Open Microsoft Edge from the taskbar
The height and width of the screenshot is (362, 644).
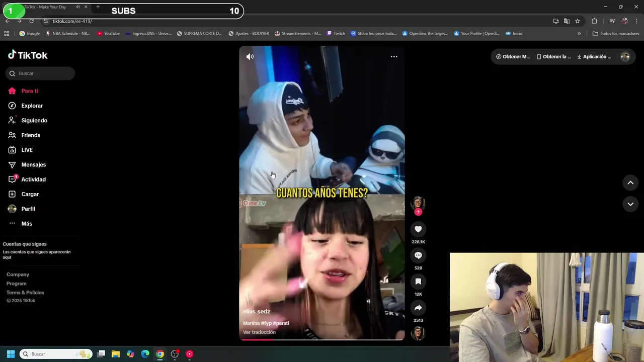145,354
